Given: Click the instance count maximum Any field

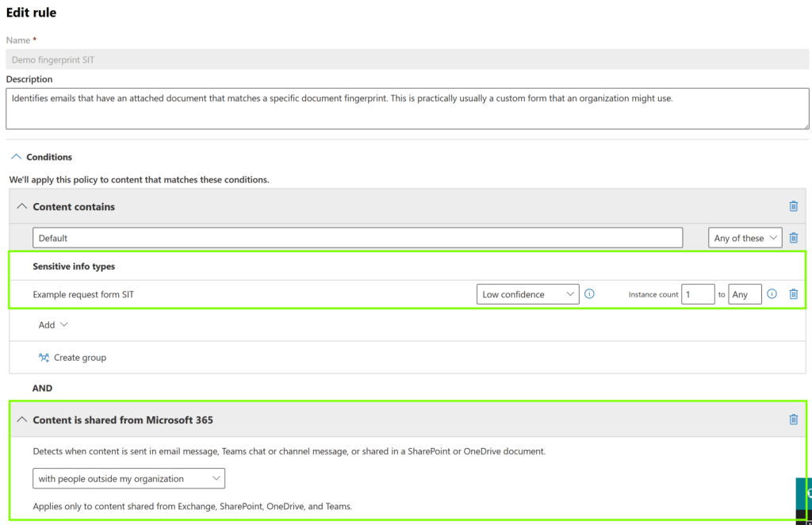Looking at the screenshot, I should click(x=745, y=294).
